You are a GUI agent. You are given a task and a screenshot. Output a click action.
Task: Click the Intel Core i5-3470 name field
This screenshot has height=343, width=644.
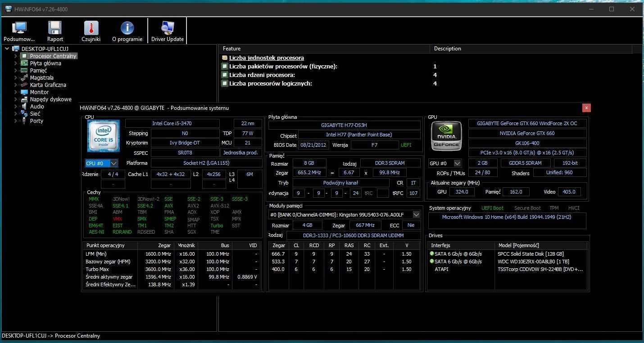172,123
